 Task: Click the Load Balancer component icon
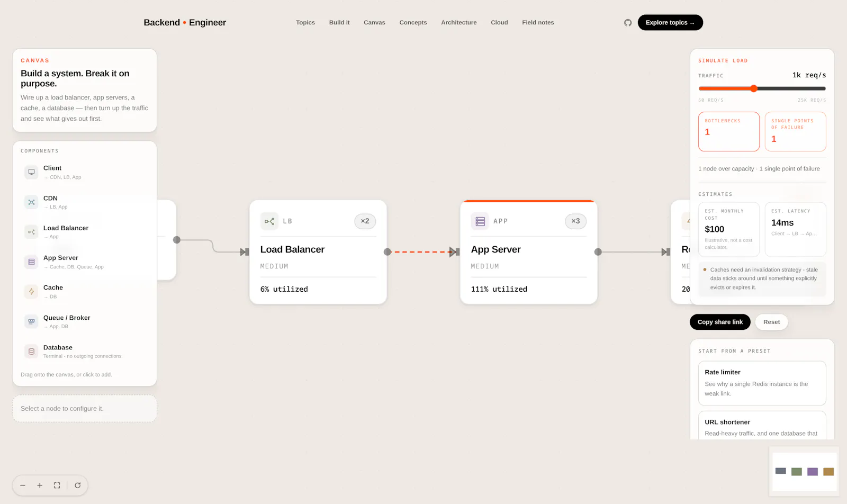click(31, 232)
